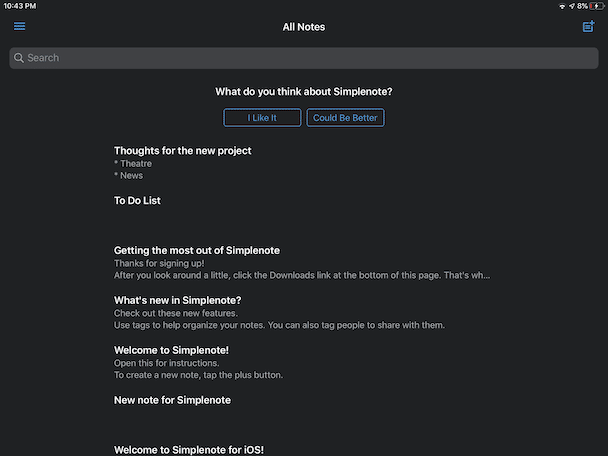This screenshot has width=608, height=456.
Task: Choose the I Like It button
Action: tap(262, 117)
